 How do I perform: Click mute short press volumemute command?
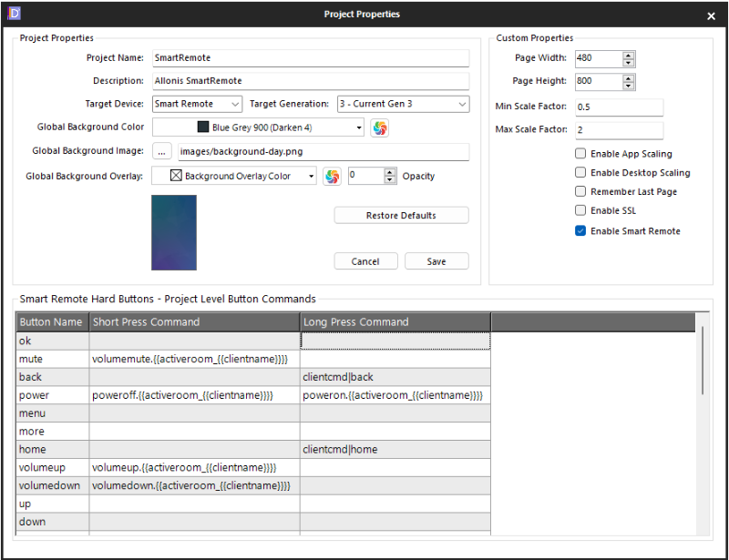[194, 360]
